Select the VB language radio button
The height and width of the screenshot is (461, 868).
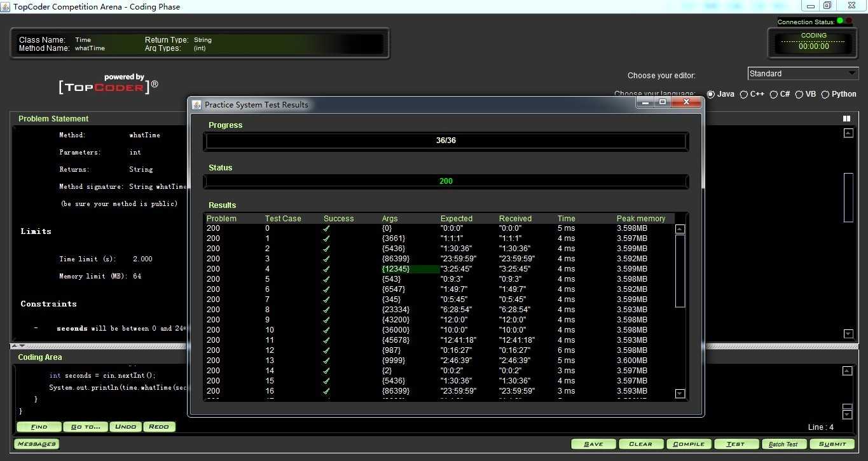[x=799, y=94]
